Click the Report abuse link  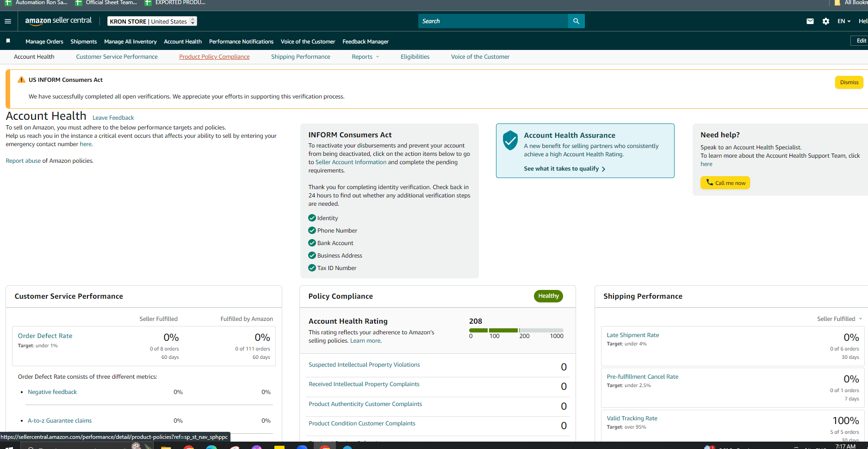pos(23,161)
